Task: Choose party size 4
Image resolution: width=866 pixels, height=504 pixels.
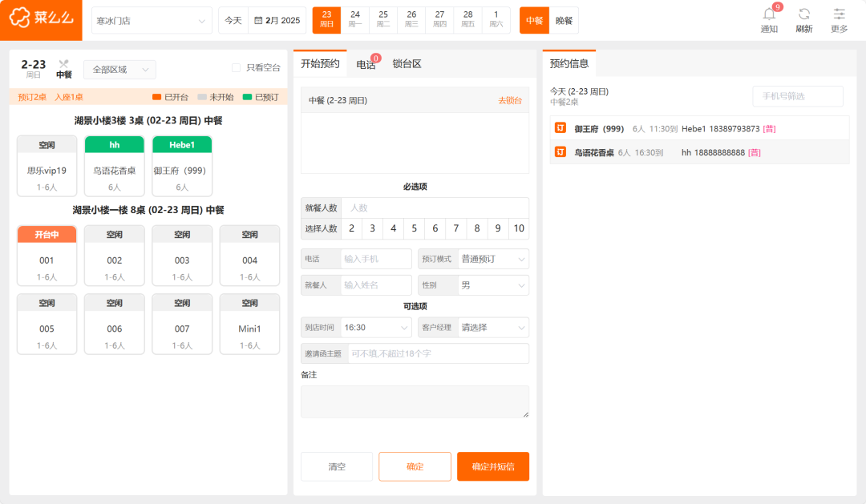Action: [393, 228]
